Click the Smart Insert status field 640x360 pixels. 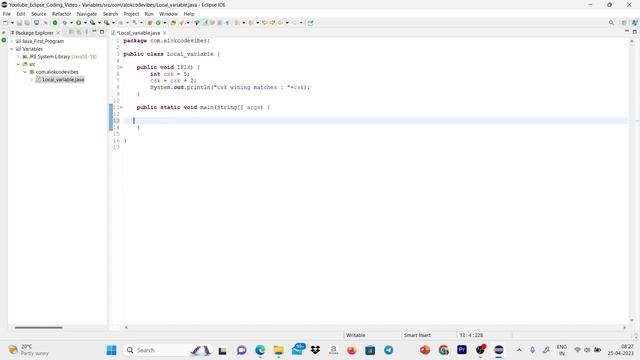(417, 335)
